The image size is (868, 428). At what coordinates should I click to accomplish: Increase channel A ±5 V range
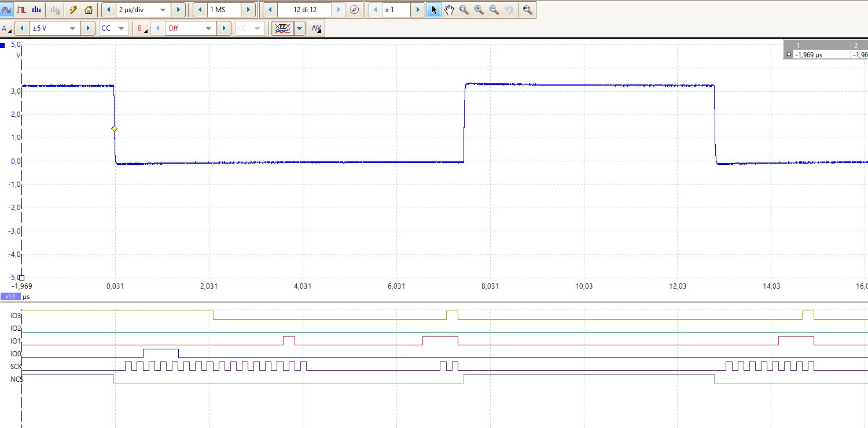[x=88, y=28]
